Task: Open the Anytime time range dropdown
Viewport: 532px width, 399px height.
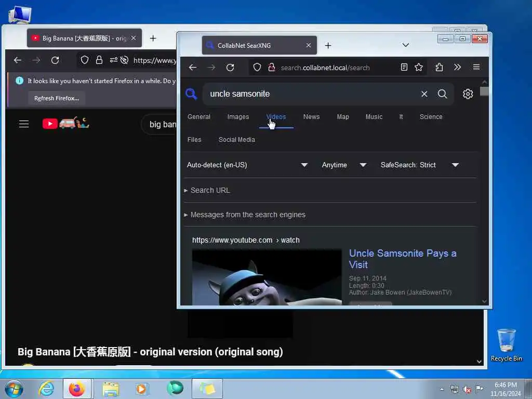Action: (344, 165)
